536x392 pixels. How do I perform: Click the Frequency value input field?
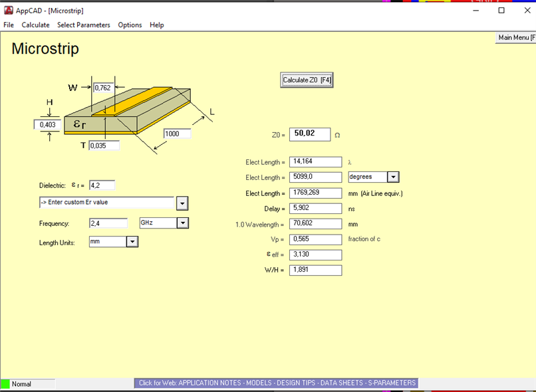point(108,223)
